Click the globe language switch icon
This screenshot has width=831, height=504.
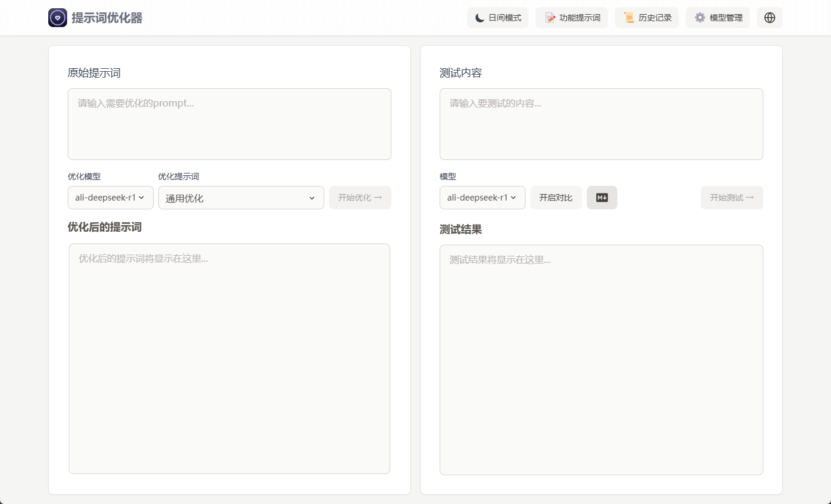click(x=769, y=18)
